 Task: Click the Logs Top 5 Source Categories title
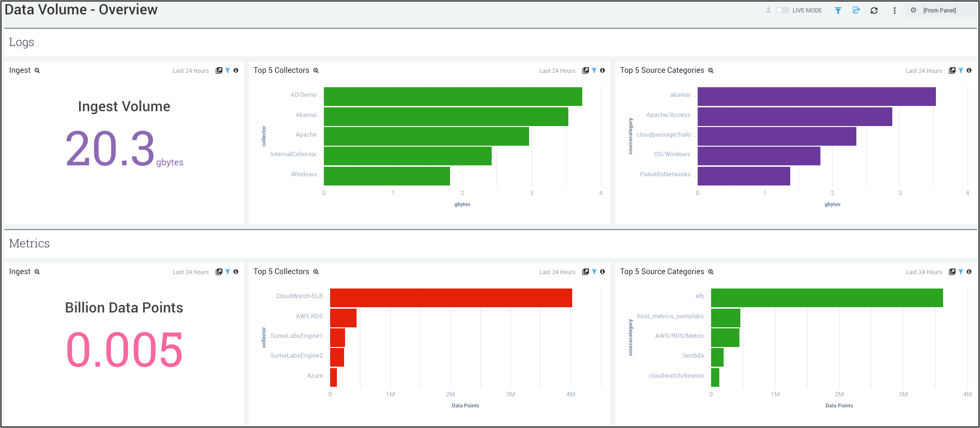662,70
